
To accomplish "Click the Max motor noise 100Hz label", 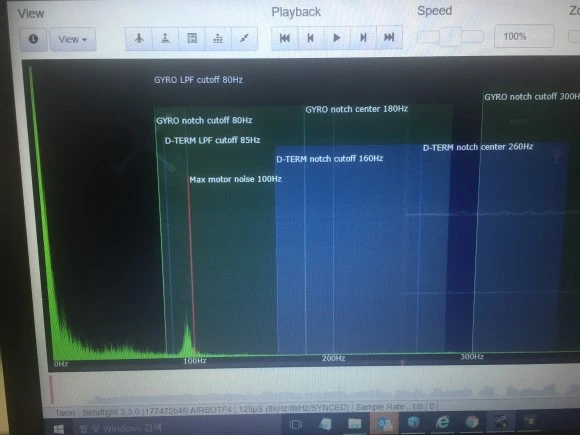I will click(235, 179).
